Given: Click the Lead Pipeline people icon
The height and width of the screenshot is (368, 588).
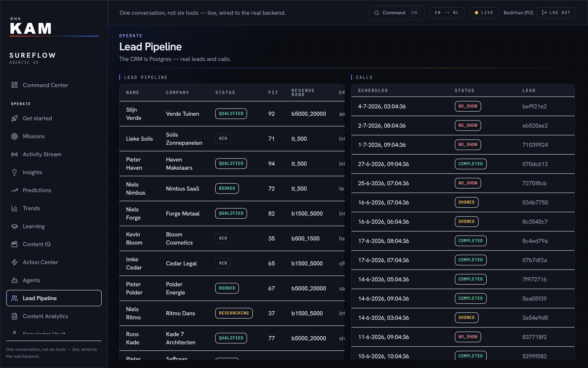Looking at the screenshot, I should tap(14, 298).
